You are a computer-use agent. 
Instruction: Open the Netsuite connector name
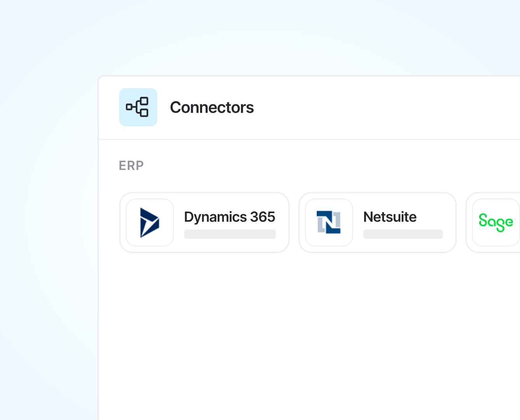click(x=390, y=217)
